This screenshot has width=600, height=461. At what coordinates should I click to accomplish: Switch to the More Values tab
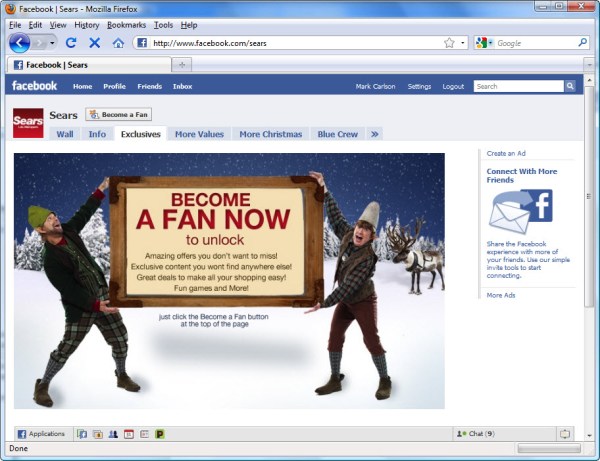pyautogui.click(x=199, y=134)
